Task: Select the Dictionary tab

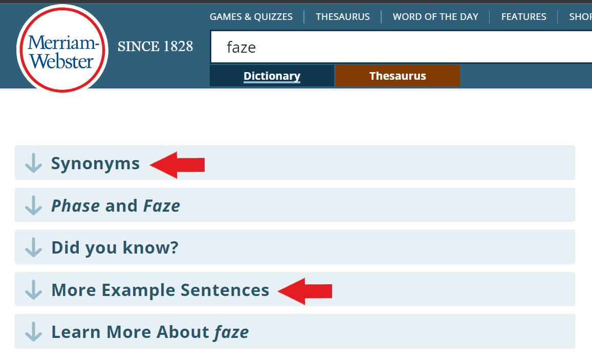Action: tap(272, 76)
